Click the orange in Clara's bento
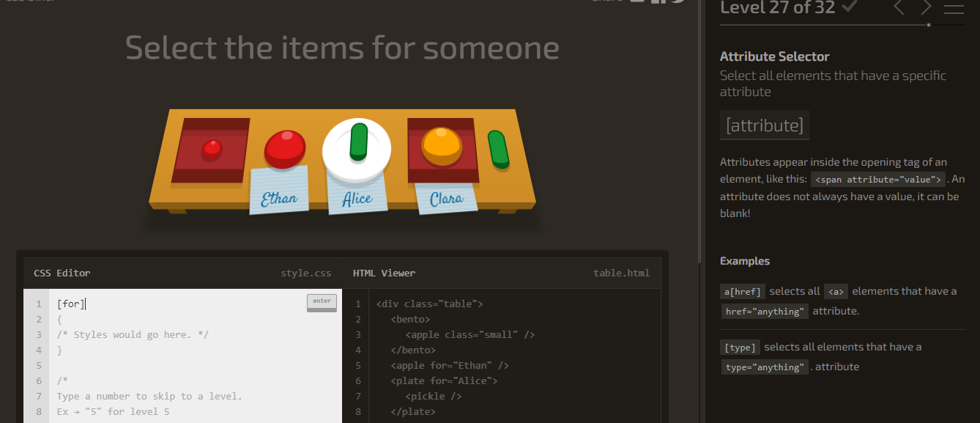The width and height of the screenshot is (980, 423). click(441, 145)
